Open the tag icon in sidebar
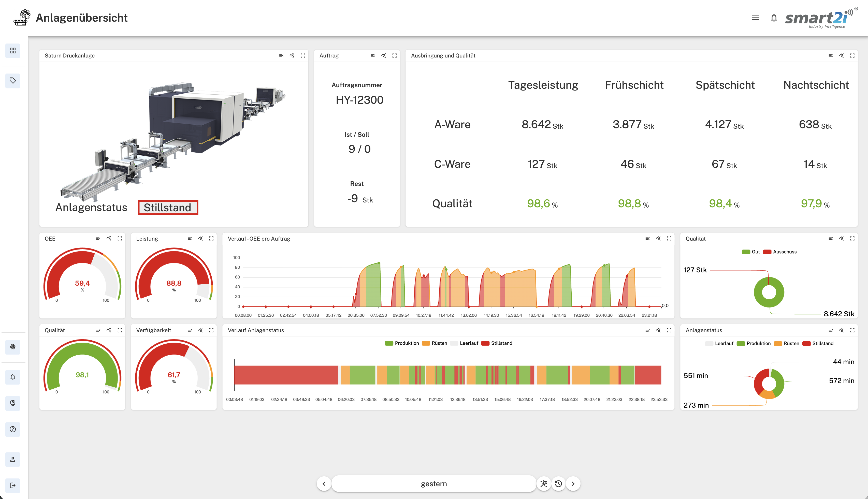The height and width of the screenshot is (499, 868). point(13,81)
